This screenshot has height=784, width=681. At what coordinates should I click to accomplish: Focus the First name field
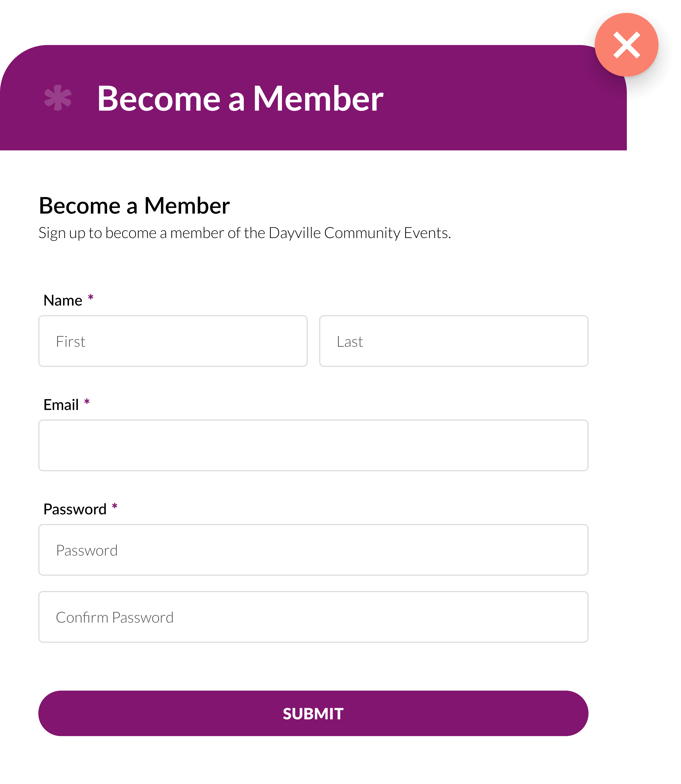click(x=173, y=341)
